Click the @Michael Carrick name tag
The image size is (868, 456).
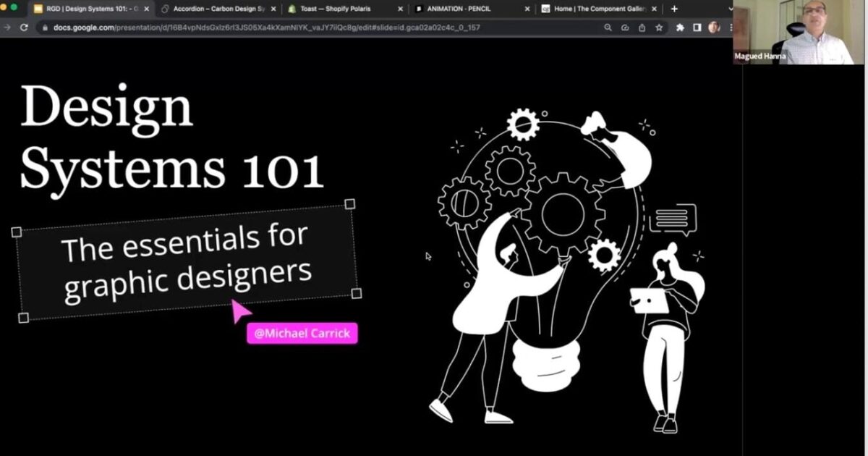302,333
